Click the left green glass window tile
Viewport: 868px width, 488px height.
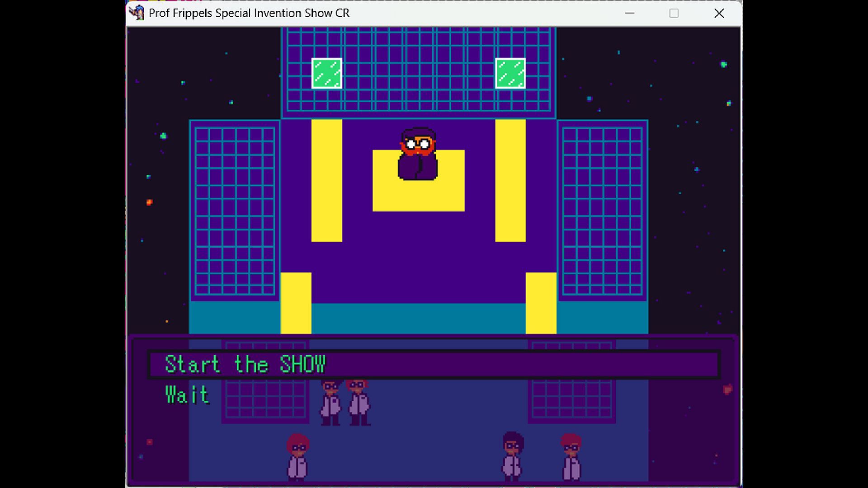[x=326, y=73]
